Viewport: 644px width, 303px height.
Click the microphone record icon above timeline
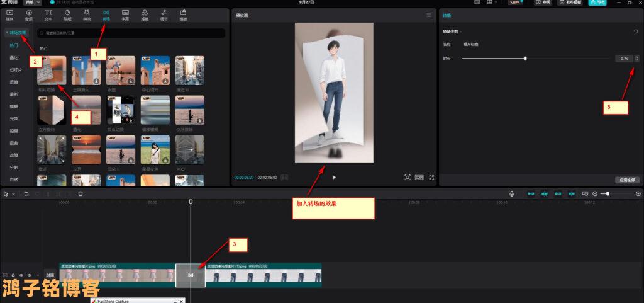(512, 193)
